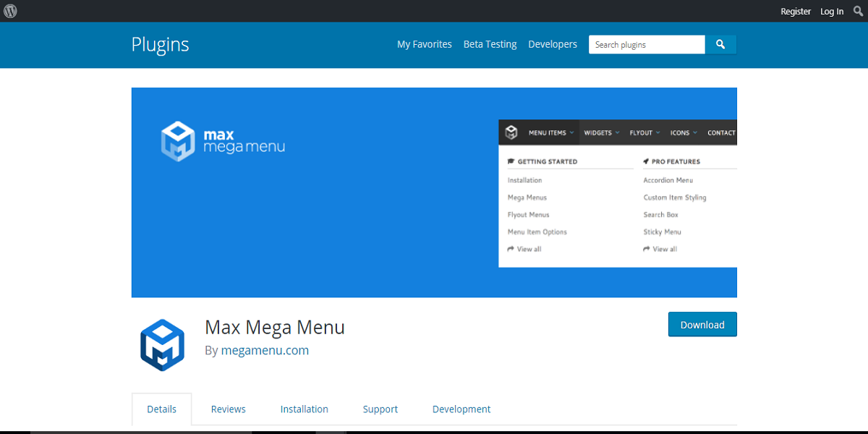The height and width of the screenshot is (434, 868).
Task: Expand Widgets dropdown in banner
Action: pos(601,132)
